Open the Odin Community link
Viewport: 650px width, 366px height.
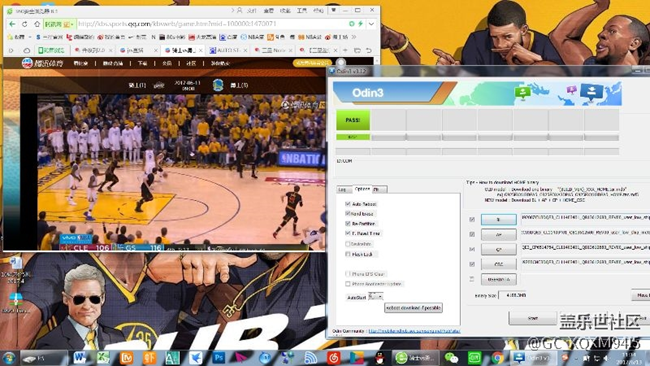point(414,331)
